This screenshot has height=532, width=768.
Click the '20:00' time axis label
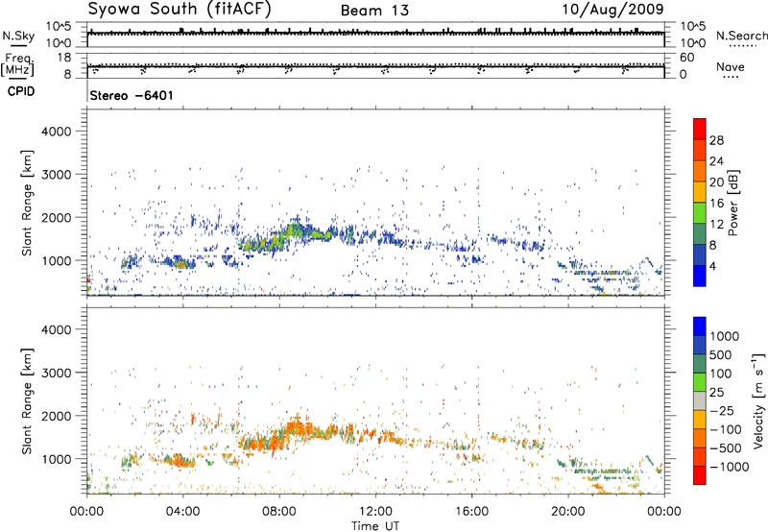(568, 512)
